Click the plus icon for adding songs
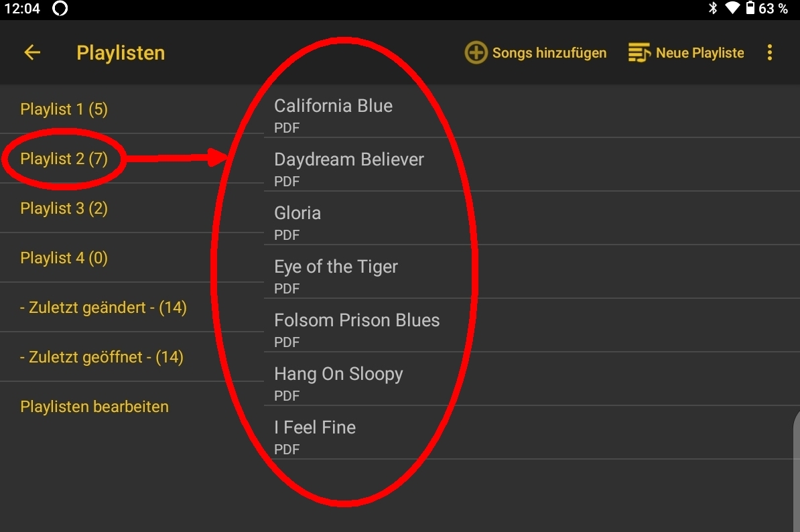Image resolution: width=800 pixels, height=532 pixels. pyautogui.click(x=476, y=53)
